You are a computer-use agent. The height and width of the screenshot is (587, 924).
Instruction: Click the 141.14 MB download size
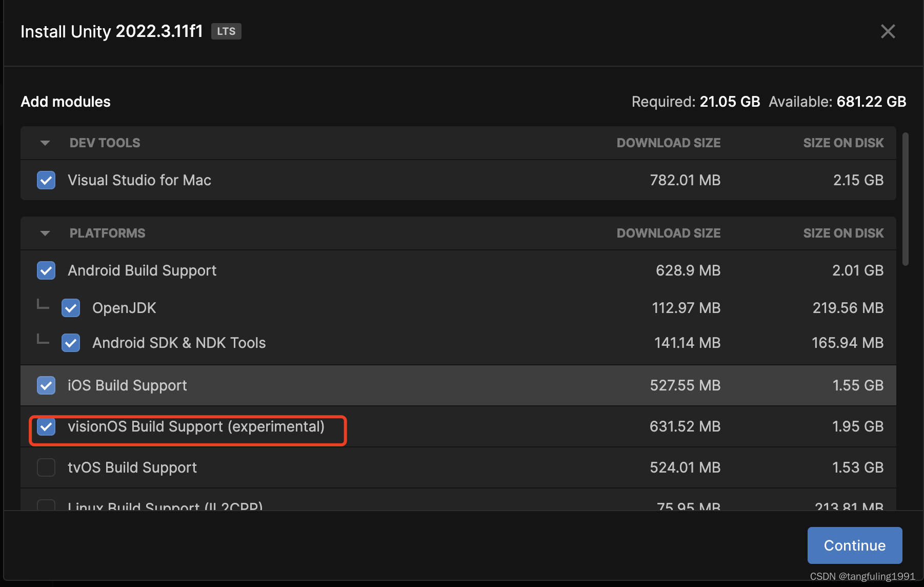(688, 343)
